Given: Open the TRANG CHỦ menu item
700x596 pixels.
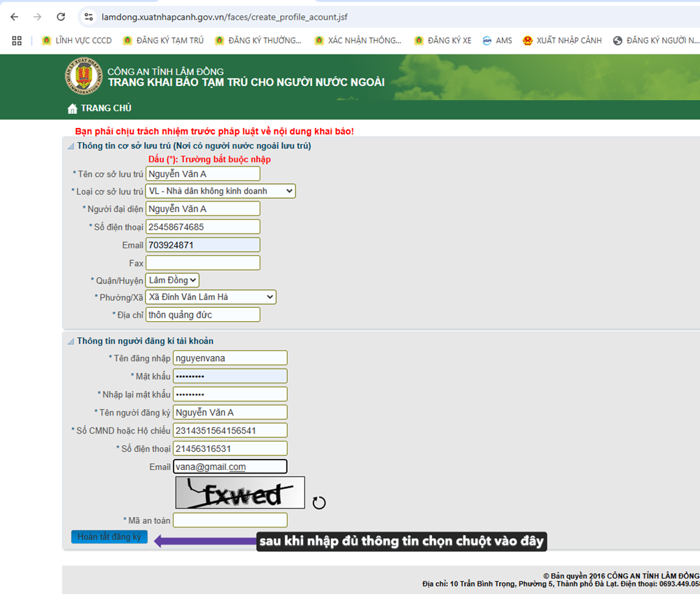Looking at the screenshot, I should 106,108.
